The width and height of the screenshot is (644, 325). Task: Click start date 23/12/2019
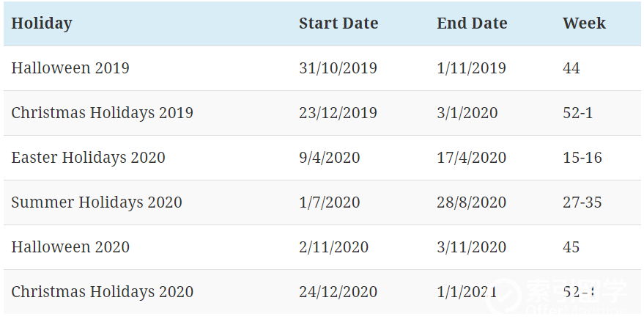[x=338, y=113]
